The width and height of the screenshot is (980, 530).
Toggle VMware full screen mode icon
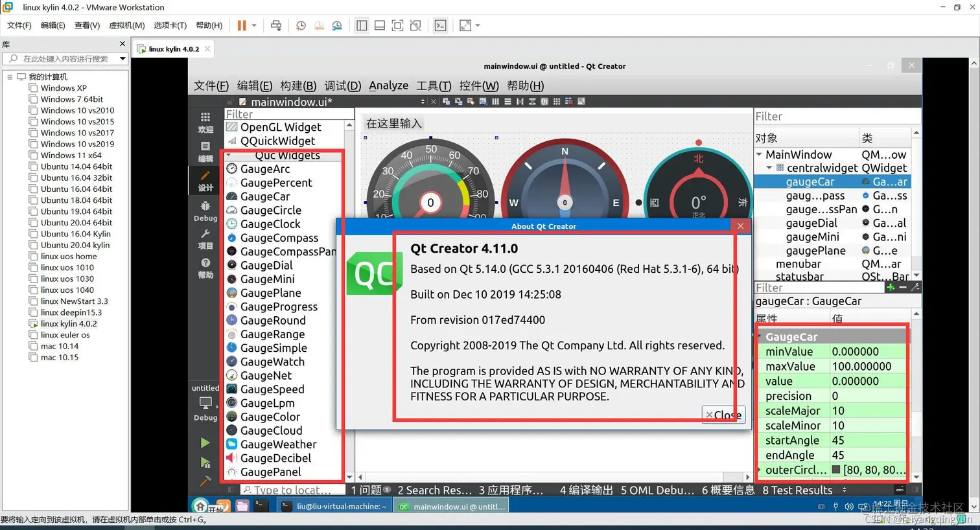coord(398,25)
